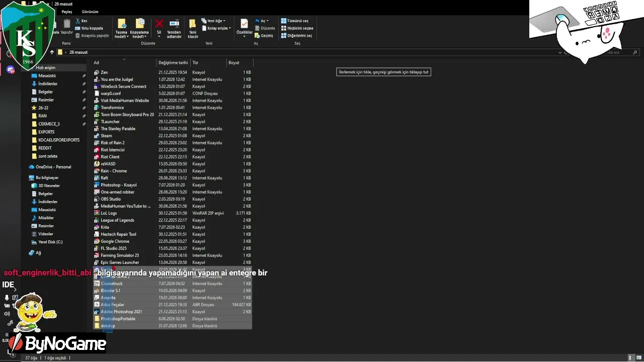644x362 pixels.
Task: Open the Taşıma hedefi dropdown
Action: tap(121, 29)
